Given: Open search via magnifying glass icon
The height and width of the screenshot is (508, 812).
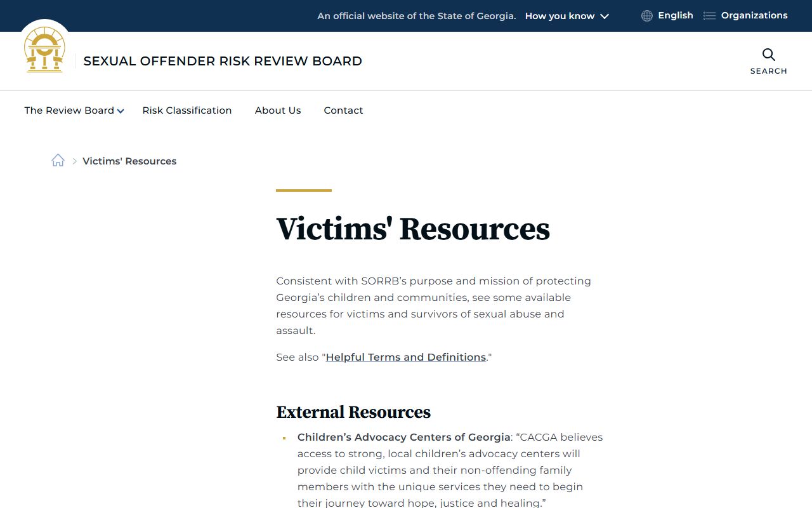Looking at the screenshot, I should pos(769,55).
